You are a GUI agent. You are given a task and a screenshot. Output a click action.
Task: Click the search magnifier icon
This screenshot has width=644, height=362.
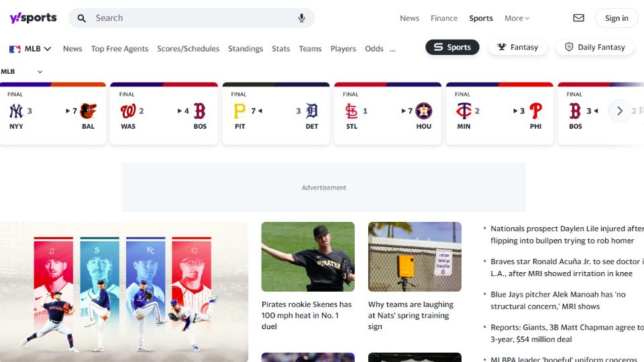pos(82,18)
